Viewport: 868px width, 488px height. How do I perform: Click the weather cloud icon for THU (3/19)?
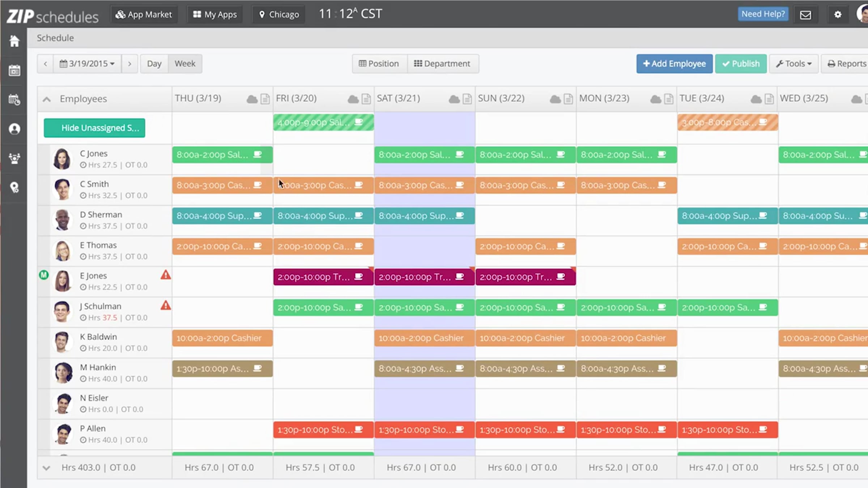pyautogui.click(x=252, y=99)
